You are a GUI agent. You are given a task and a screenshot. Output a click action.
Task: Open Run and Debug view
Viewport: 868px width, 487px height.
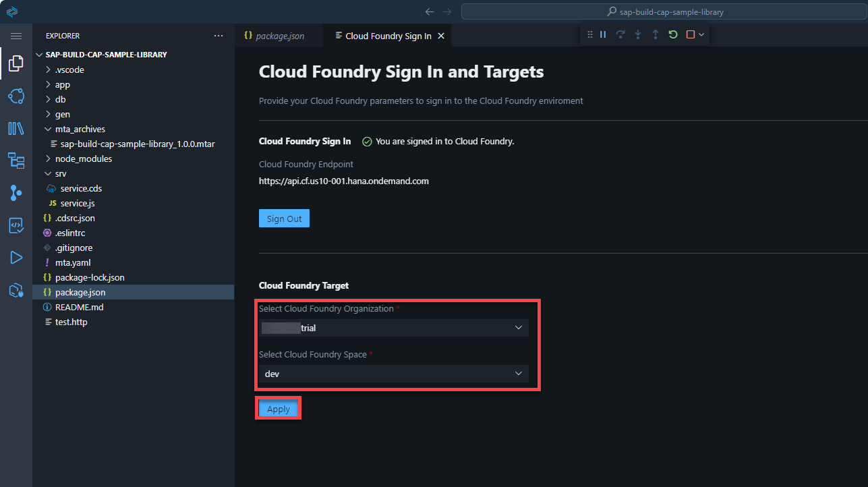[x=16, y=258]
